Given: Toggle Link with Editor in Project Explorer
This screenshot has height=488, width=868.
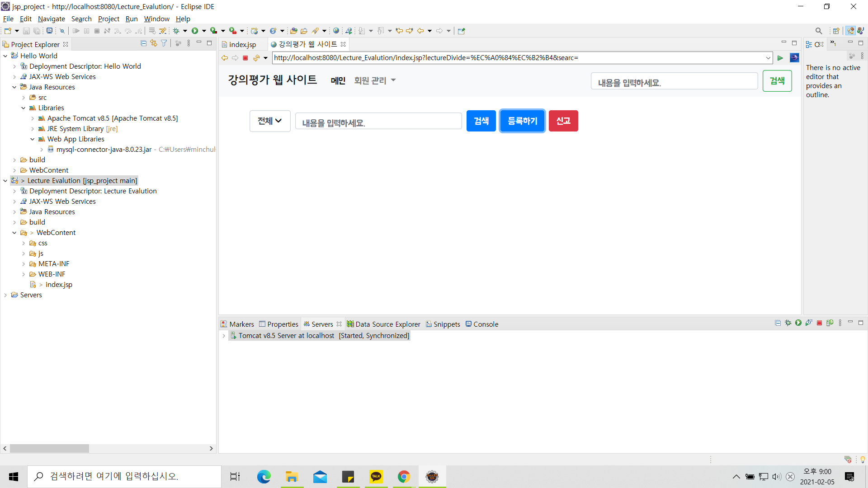Looking at the screenshot, I should coord(154,43).
